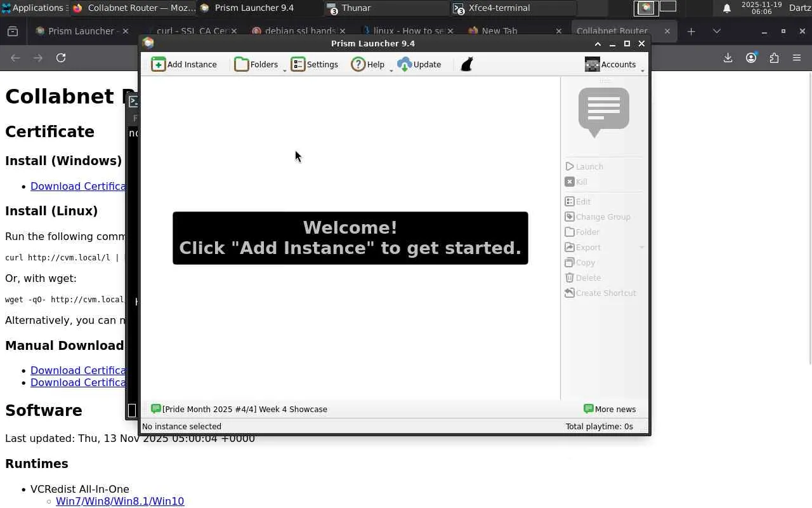This screenshot has height=508, width=812.
Task: Open the Firefox hamburger menu
Action: pyautogui.click(x=797, y=58)
